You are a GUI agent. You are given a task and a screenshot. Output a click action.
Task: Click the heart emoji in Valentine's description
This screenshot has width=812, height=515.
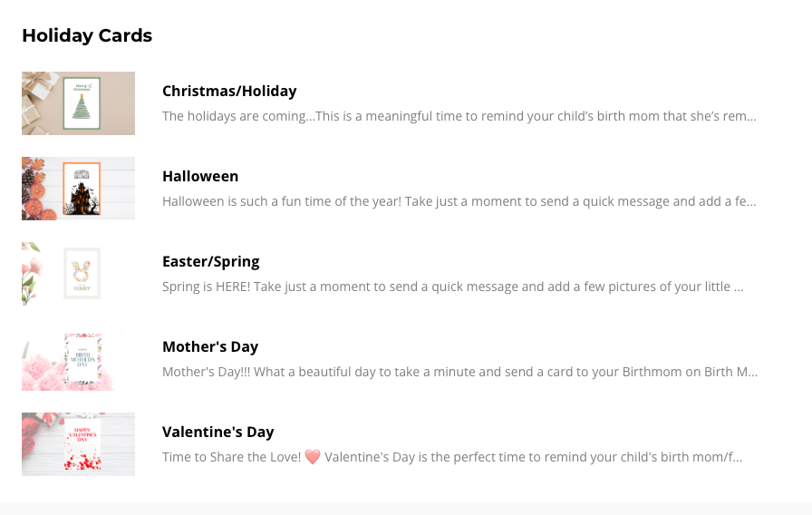pos(313,457)
